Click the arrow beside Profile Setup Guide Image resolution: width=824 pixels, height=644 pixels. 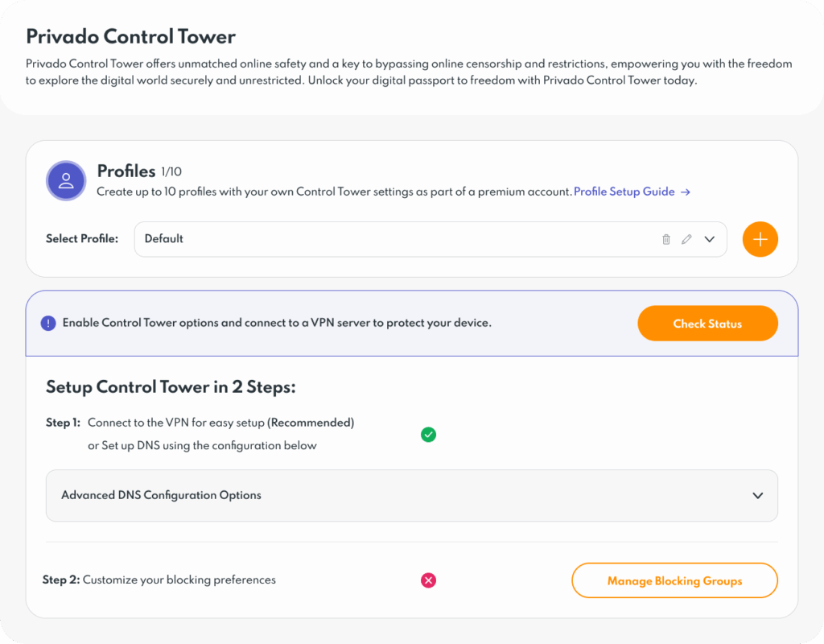[685, 192]
